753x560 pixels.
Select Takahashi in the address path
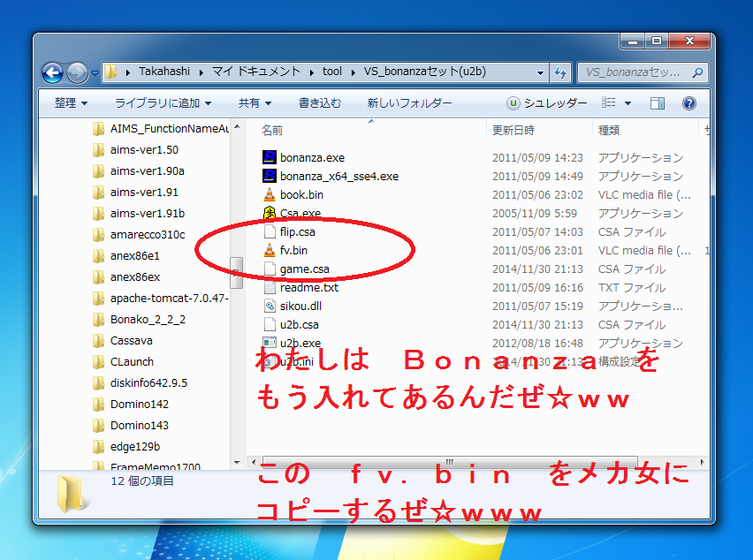pos(164,72)
